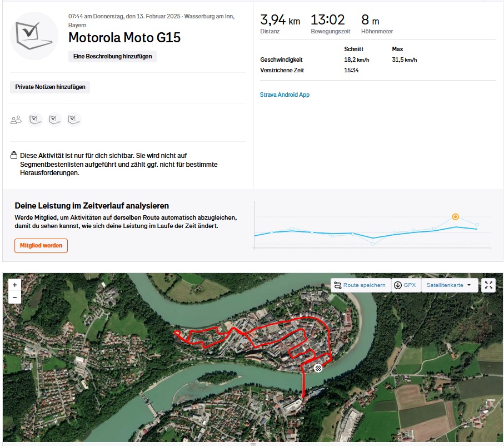Select the highlighted orange point on performance chart
Viewport: 504px width, 446px height.
(x=455, y=217)
